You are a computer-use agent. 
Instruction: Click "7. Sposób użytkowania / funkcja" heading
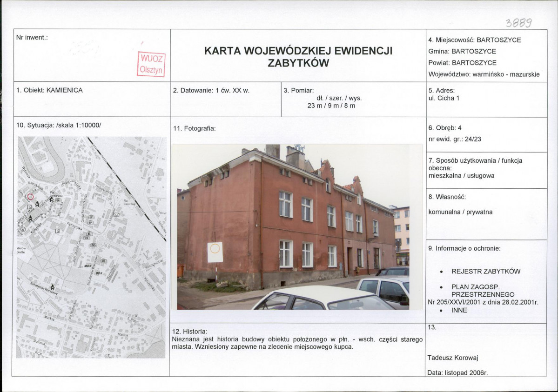(x=475, y=160)
